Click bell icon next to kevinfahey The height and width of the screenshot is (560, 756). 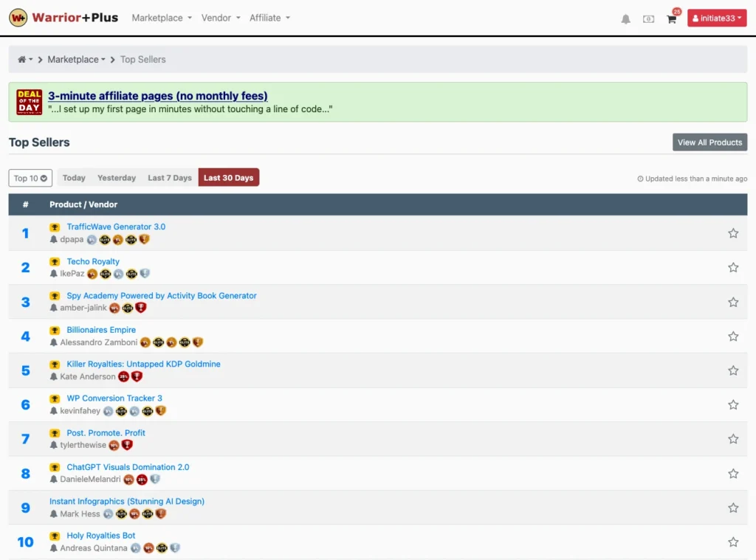tap(53, 411)
